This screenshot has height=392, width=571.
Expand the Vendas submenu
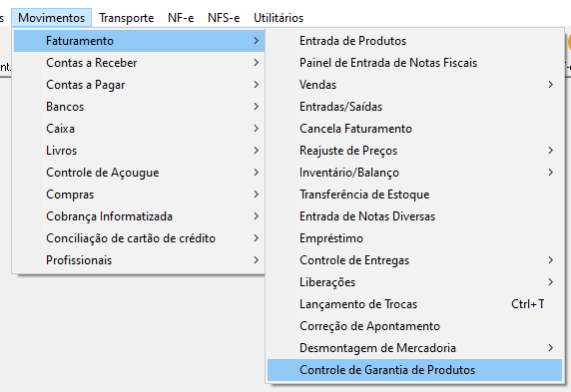tap(415, 85)
